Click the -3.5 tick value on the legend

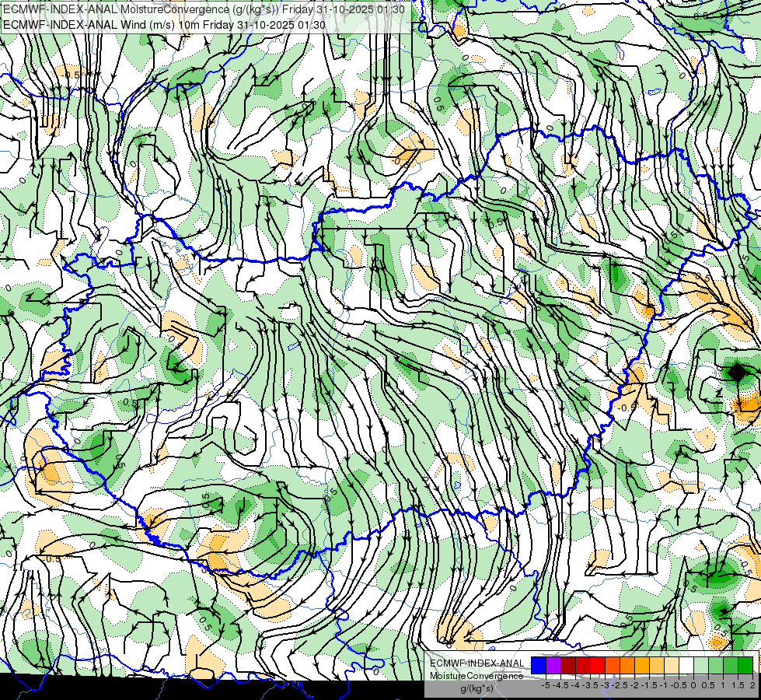click(590, 685)
